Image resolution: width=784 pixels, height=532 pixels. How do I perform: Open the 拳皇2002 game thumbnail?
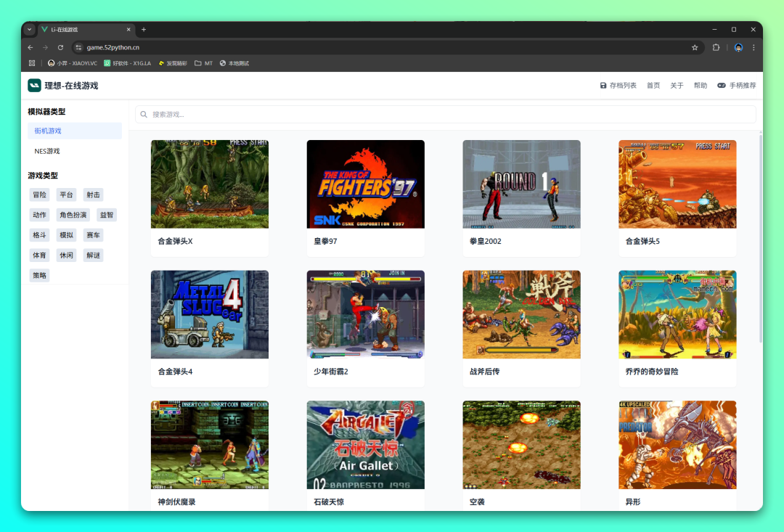(x=521, y=184)
